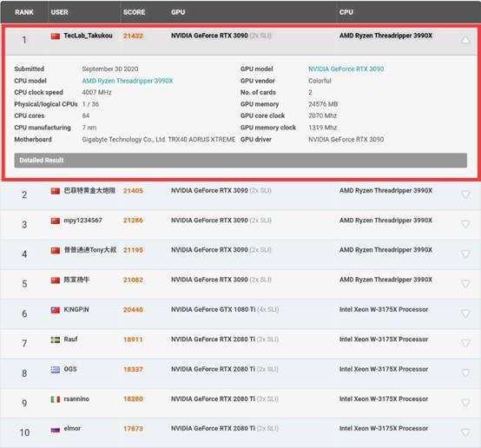Image resolution: width=481 pixels, height=448 pixels.
Task: Click the GPU memory clock value 1319 Mhz
Action: pos(322,128)
